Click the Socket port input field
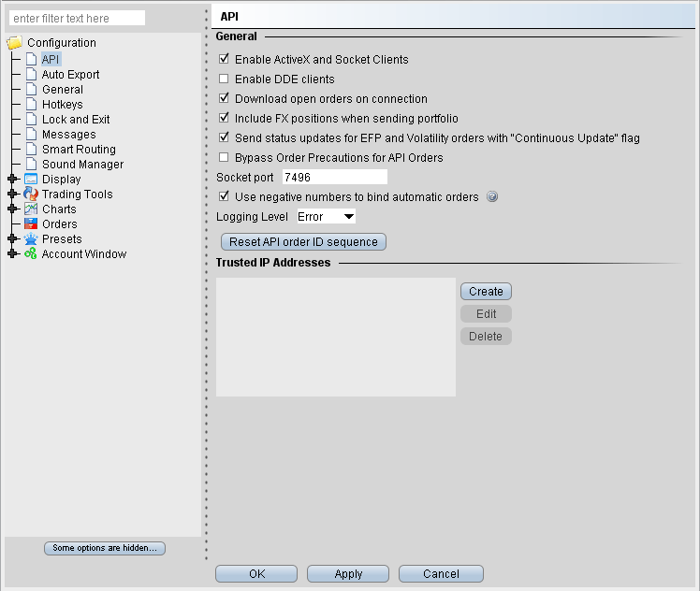This screenshot has width=700, height=591. (x=334, y=177)
